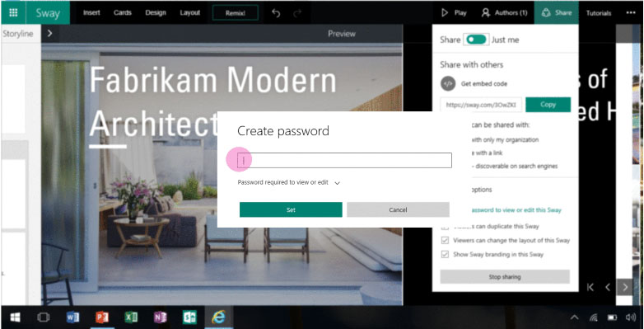Click the password to view or edit link
Viewport: 644px width, 329px height.
pyautogui.click(x=516, y=209)
